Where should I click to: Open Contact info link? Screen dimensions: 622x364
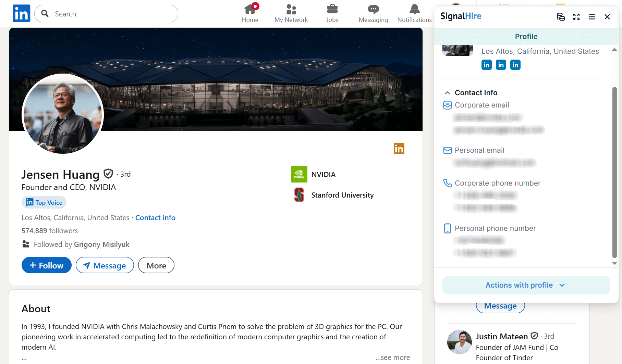(155, 218)
